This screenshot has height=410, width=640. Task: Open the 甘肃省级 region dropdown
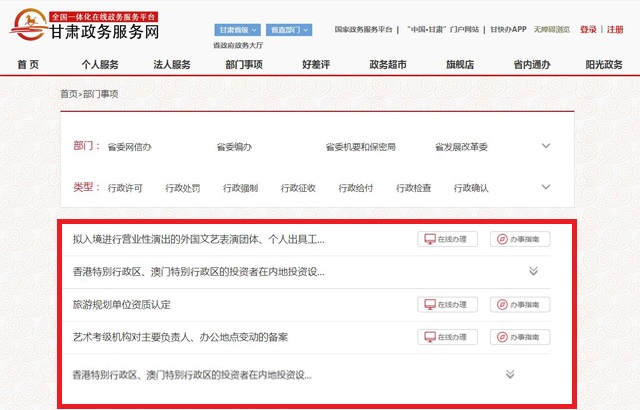(x=238, y=30)
